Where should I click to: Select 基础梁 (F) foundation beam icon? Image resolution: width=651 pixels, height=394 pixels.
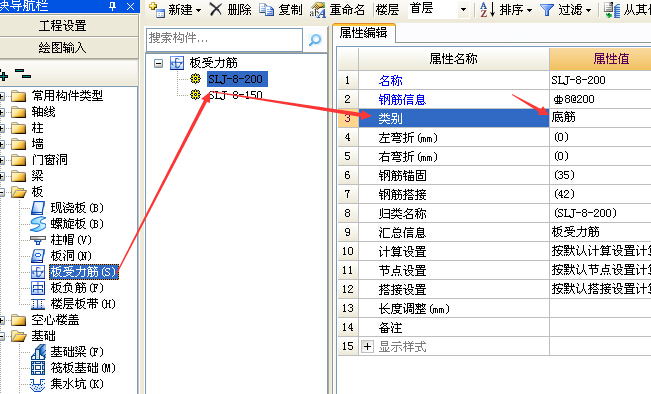(38, 352)
